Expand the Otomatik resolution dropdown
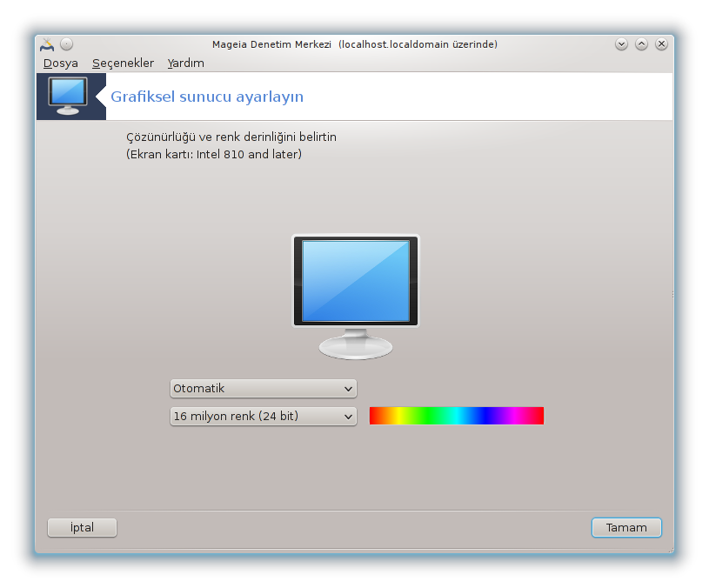 [x=264, y=389]
